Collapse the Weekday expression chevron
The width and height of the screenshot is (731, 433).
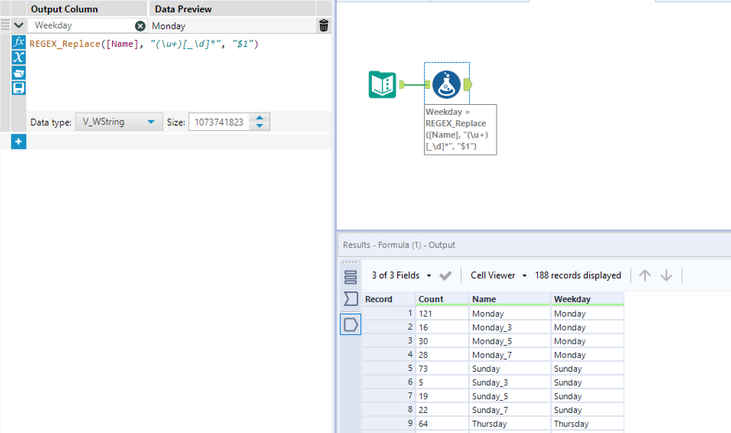coord(19,26)
